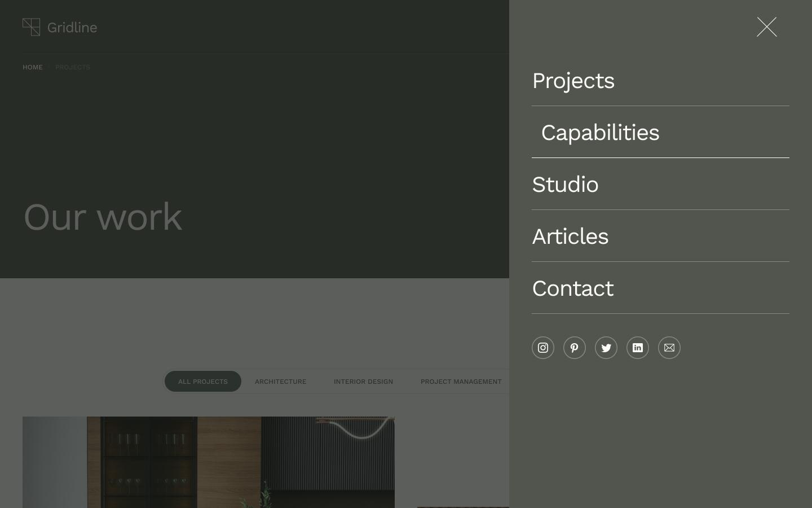The height and width of the screenshot is (508, 812).
Task: Open the Instagram social icon
Action: point(543,348)
